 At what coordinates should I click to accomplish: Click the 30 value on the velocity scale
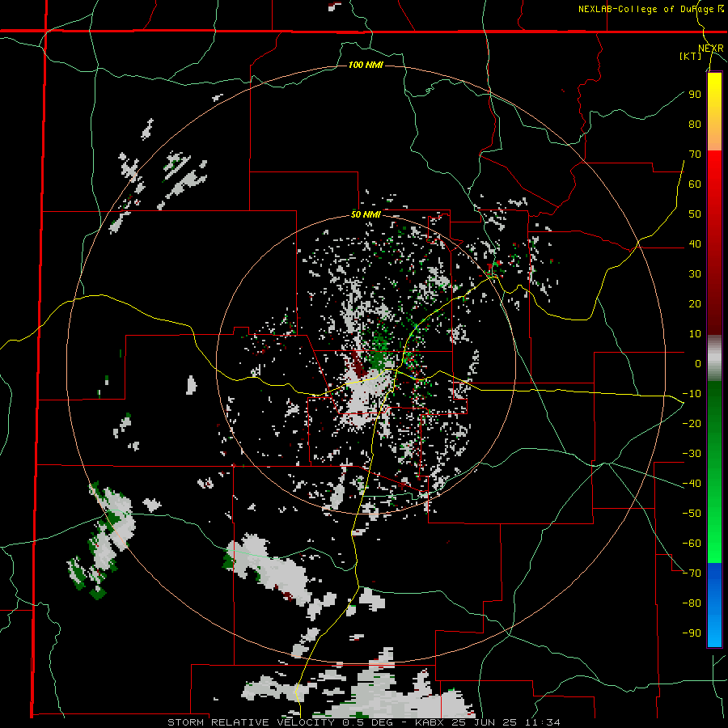tap(695, 274)
